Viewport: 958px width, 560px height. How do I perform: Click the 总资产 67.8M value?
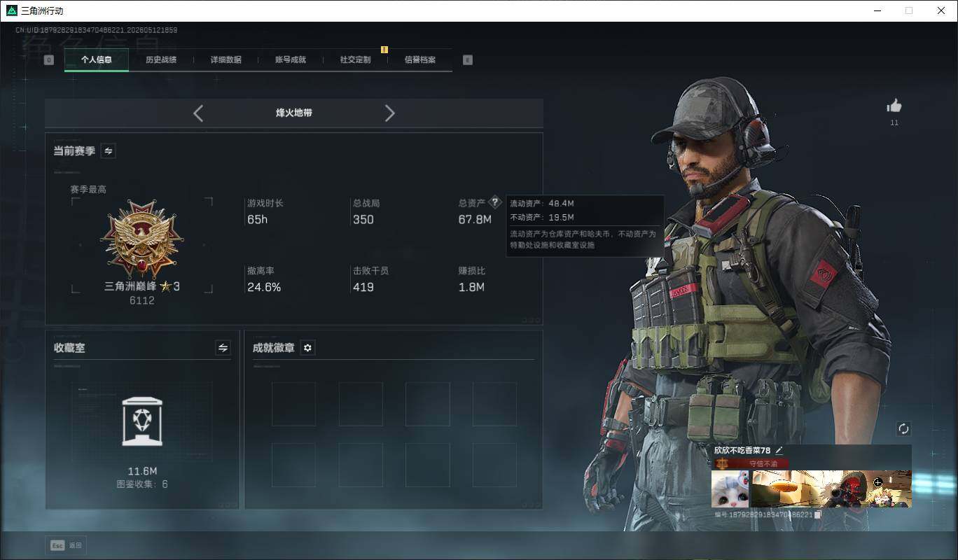(x=475, y=220)
